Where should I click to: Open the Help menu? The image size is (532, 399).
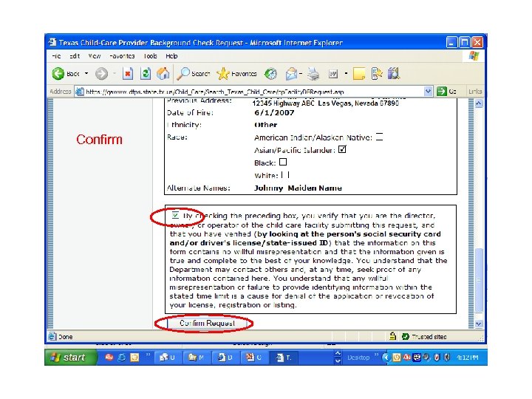171,56
